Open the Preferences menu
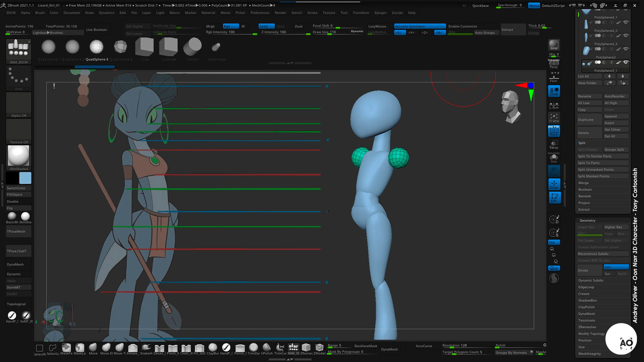 click(260, 13)
